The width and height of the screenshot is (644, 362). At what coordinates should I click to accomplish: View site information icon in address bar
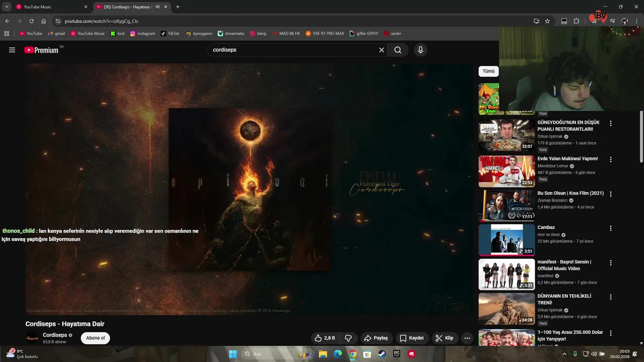pos(58,21)
